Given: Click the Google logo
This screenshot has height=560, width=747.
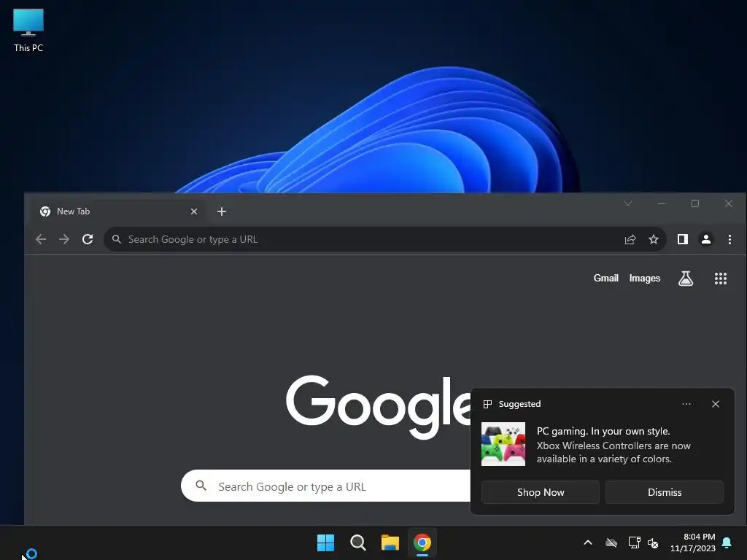Looking at the screenshot, I should point(379,406).
